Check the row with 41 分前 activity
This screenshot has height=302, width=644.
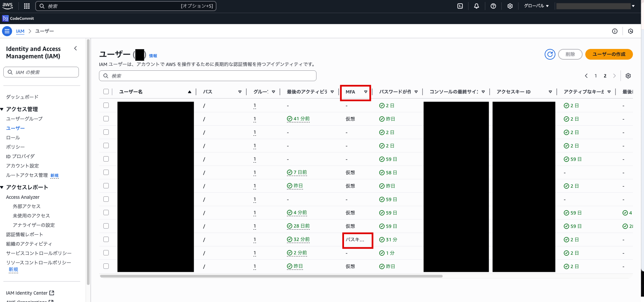point(106,119)
